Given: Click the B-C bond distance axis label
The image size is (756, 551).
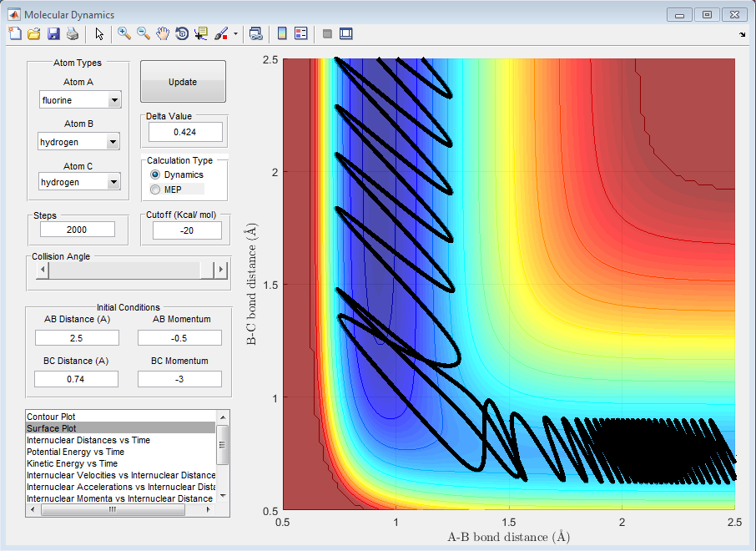Looking at the screenshot, I should (252, 284).
